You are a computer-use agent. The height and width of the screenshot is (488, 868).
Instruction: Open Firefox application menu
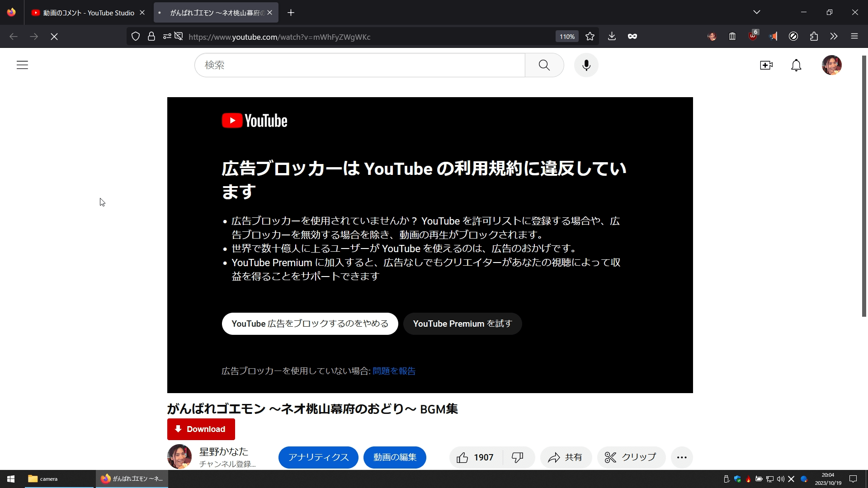click(x=854, y=37)
